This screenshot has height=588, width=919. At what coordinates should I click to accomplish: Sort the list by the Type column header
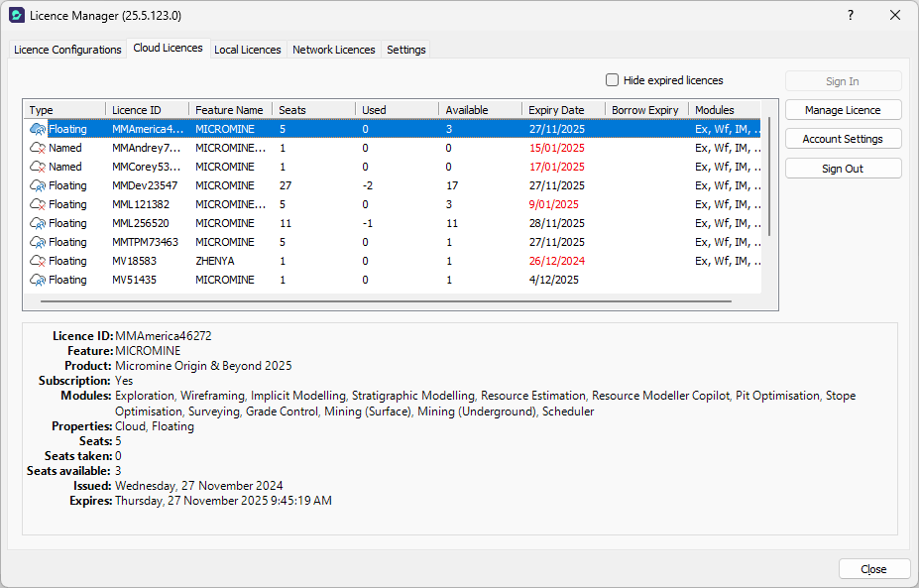pyautogui.click(x=65, y=110)
